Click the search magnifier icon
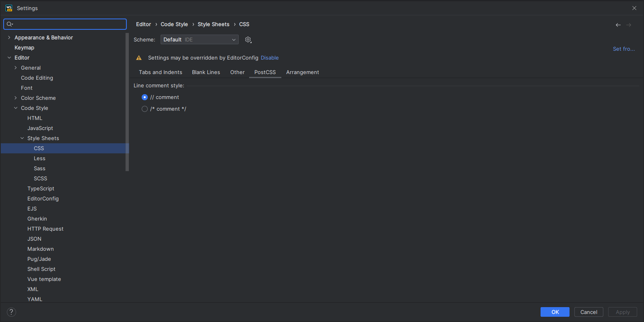The image size is (644, 322). (x=10, y=24)
